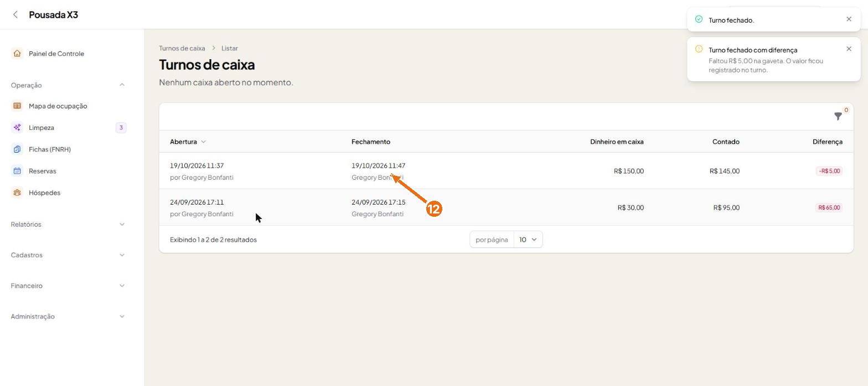Click the Listar breadcrumb

pyautogui.click(x=230, y=48)
